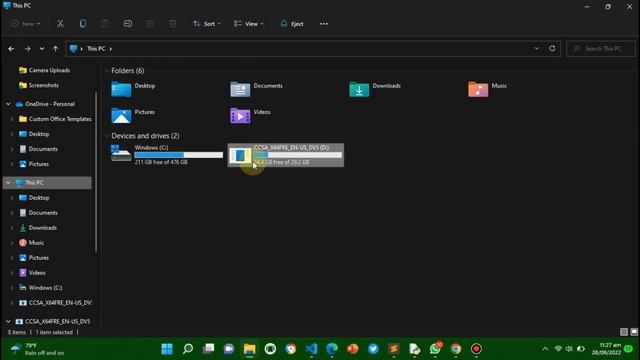640x360 pixels.
Task: Open the View dropdown menu
Action: pyautogui.click(x=248, y=24)
